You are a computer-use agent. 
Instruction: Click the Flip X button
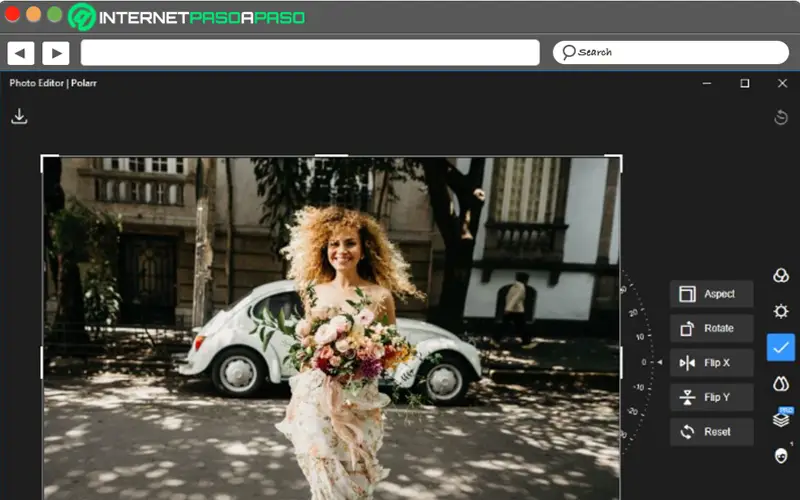pos(711,363)
